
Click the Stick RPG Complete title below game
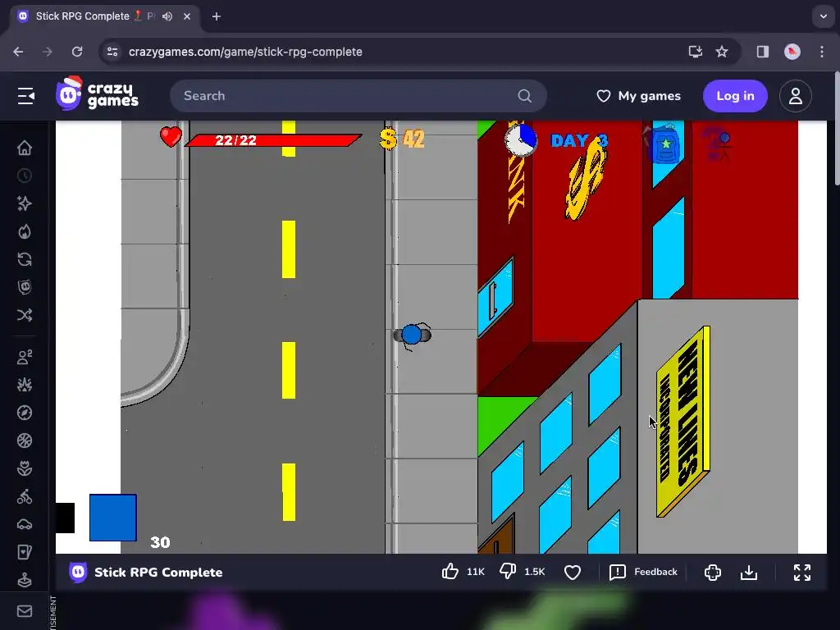[x=158, y=572]
